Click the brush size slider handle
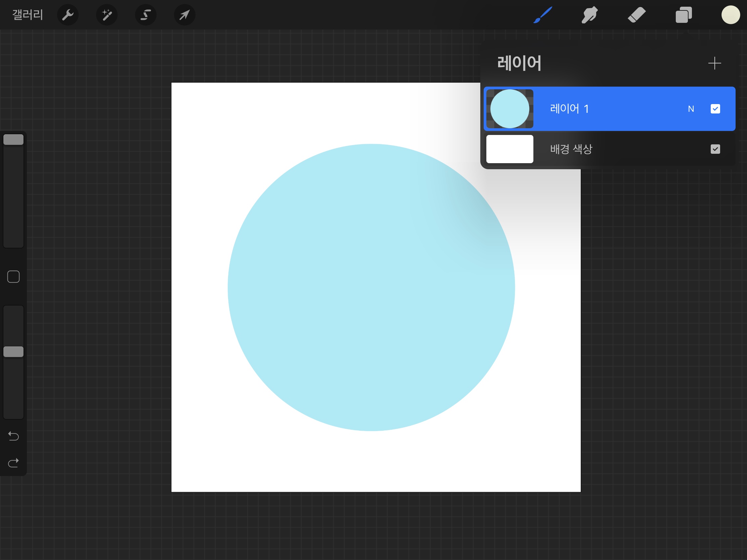Image resolution: width=747 pixels, height=560 pixels. coord(13,139)
